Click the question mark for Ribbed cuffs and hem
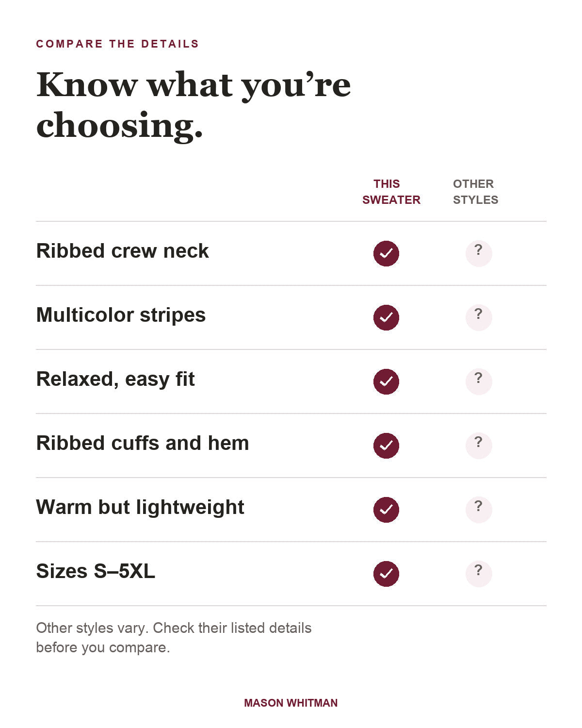This screenshot has width=582, height=728. pos(479,446)
